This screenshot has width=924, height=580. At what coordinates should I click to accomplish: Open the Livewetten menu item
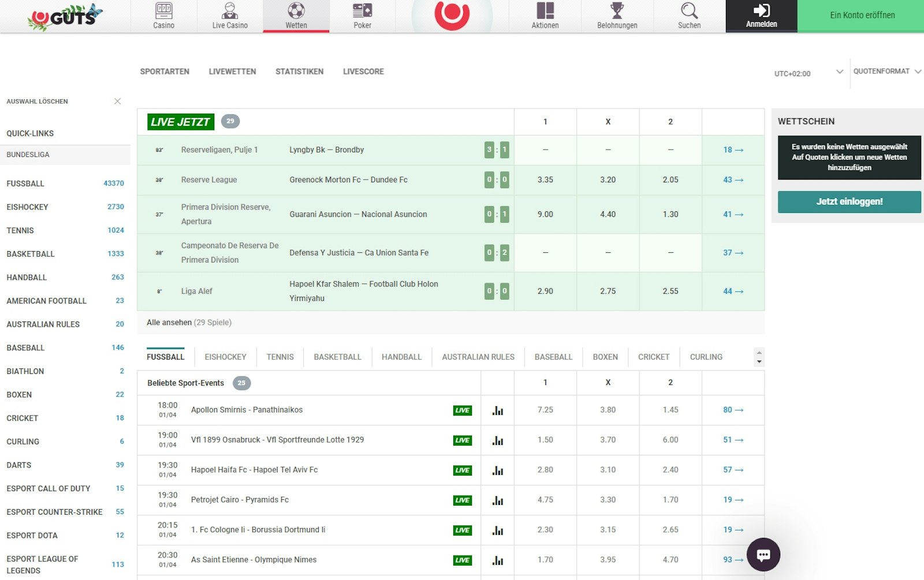pos(232,72)
